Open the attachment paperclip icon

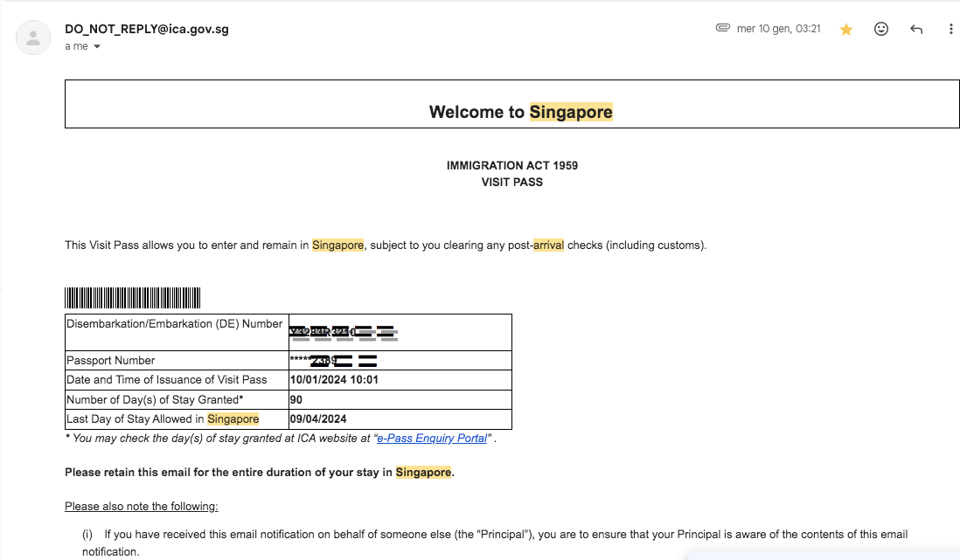722,28
